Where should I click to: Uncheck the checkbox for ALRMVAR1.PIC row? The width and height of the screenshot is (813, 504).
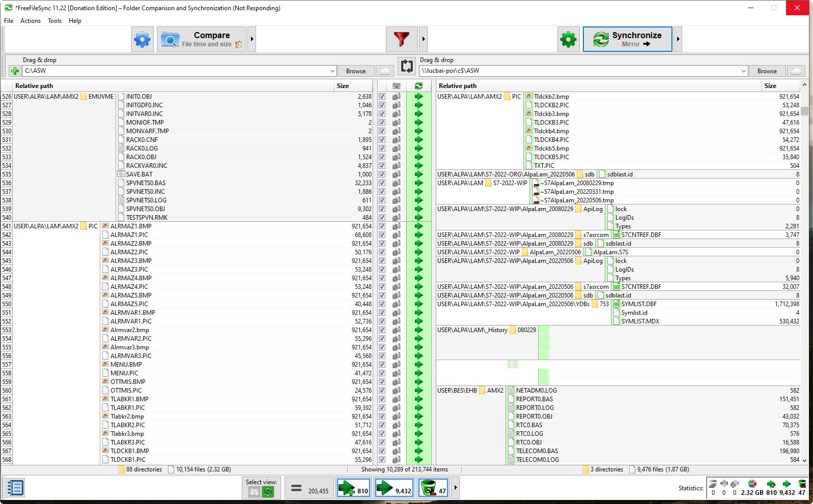pos(382,321)
